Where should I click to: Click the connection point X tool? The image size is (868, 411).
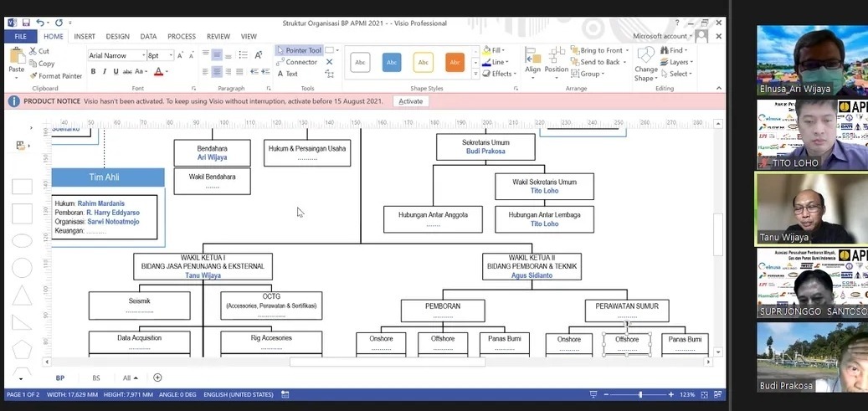coord(330,62)
